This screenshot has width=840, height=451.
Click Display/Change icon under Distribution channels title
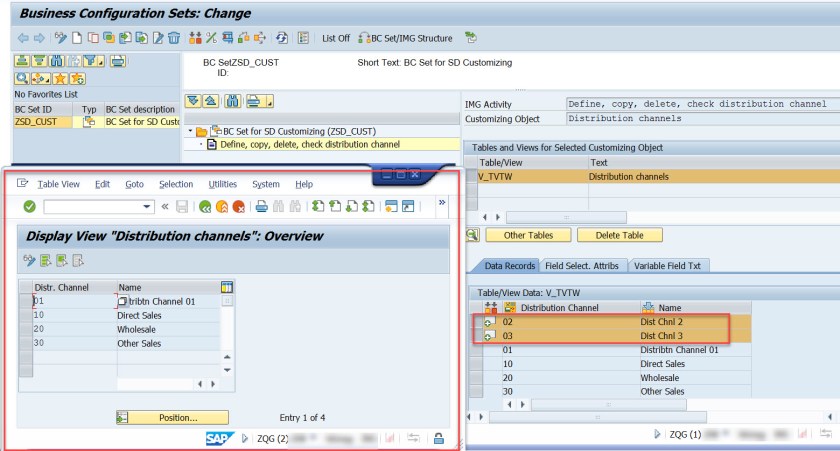29,261
